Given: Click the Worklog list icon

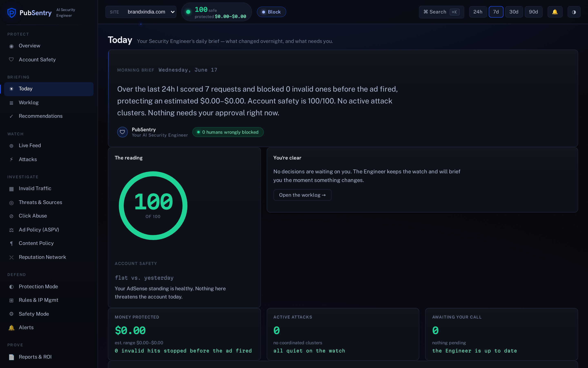Looking at the screenshot, I should [11, 103].
